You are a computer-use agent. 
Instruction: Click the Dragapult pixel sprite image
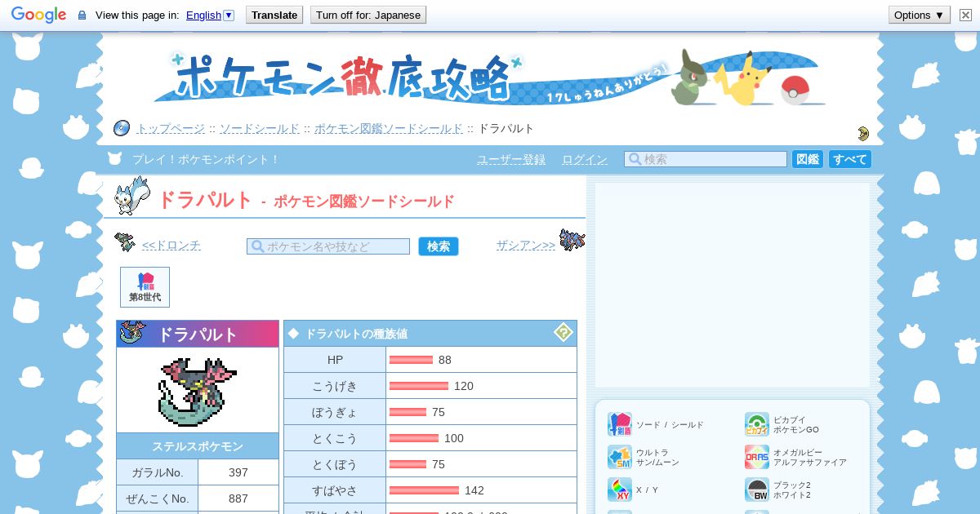[x=197, y=392]
